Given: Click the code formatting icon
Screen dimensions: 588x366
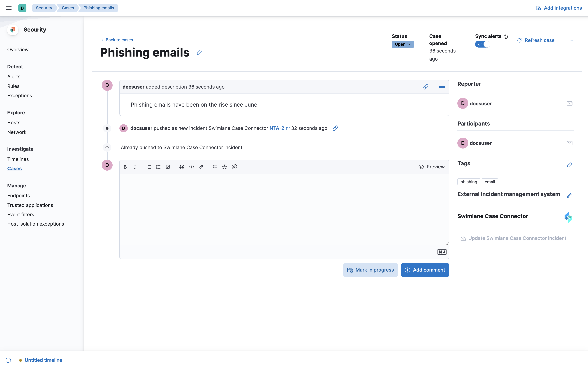Looking at the screenshot, I should [191, 167].
